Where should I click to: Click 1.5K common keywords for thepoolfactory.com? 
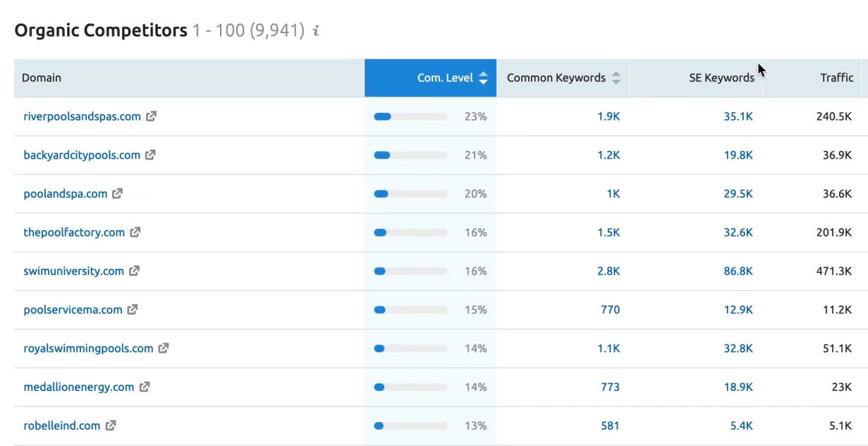(x=609, y=232)
